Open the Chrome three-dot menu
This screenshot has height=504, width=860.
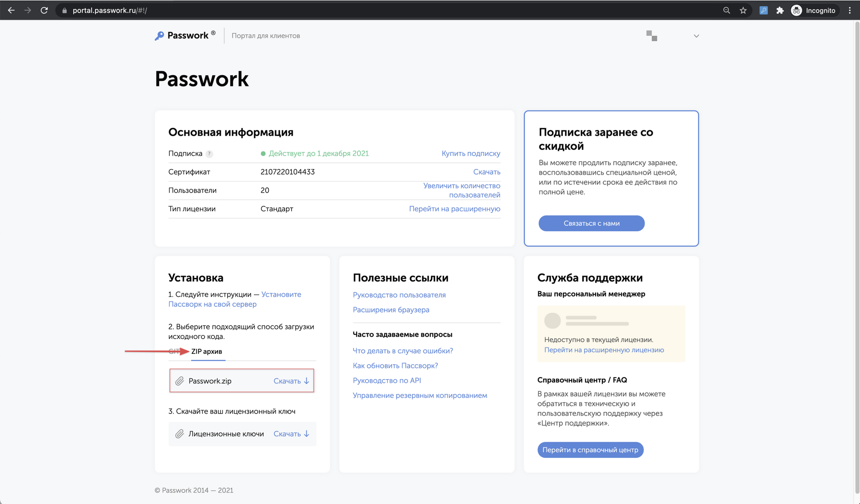(x=849, y=10)
